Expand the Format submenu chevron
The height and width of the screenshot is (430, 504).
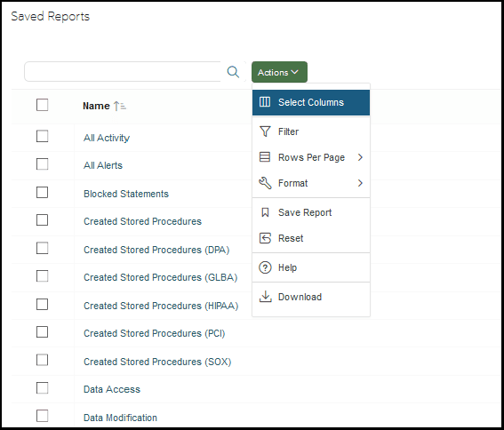tap(360, 183)
